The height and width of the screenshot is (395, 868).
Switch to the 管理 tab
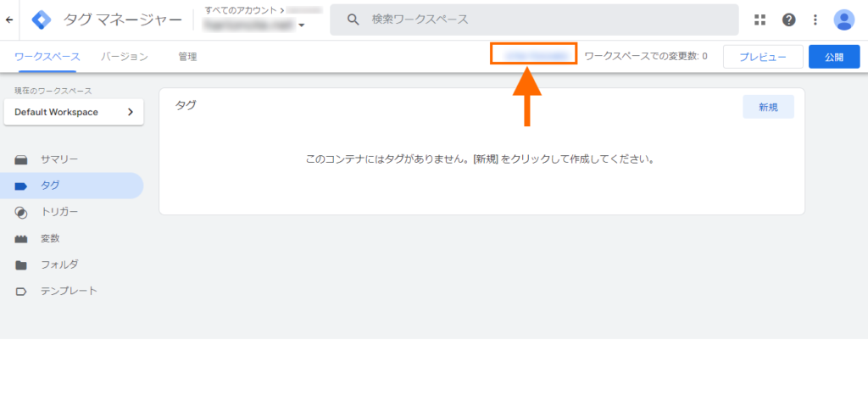pyautogui.click(x=187, y=57)
